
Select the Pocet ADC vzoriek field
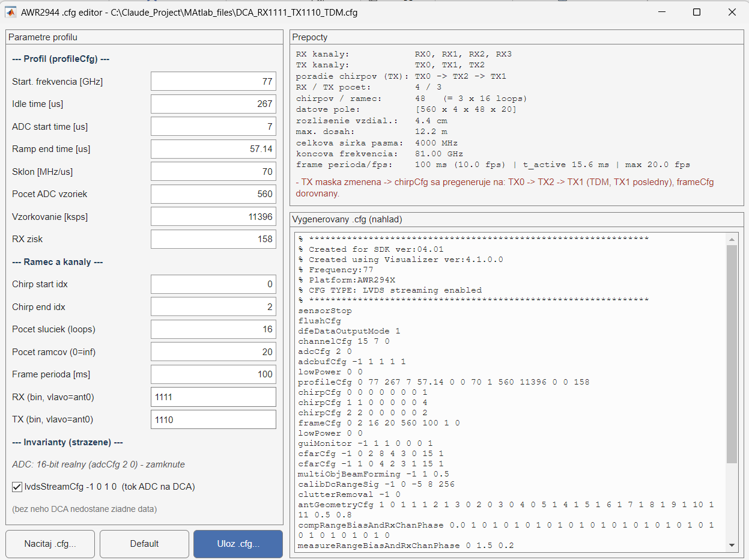(213, 194)
